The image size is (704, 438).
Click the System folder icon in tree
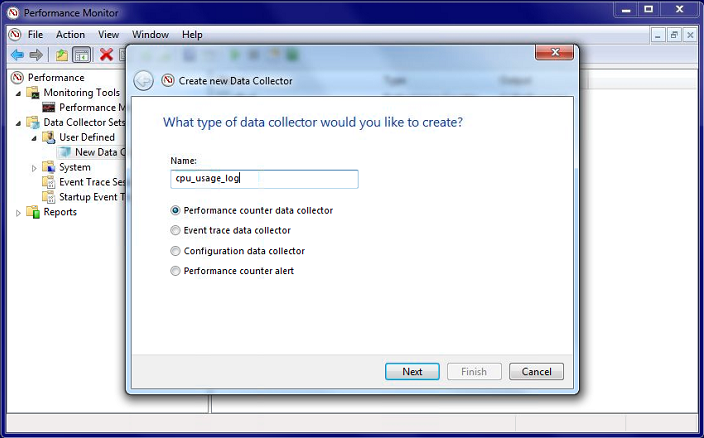(48, 167)
